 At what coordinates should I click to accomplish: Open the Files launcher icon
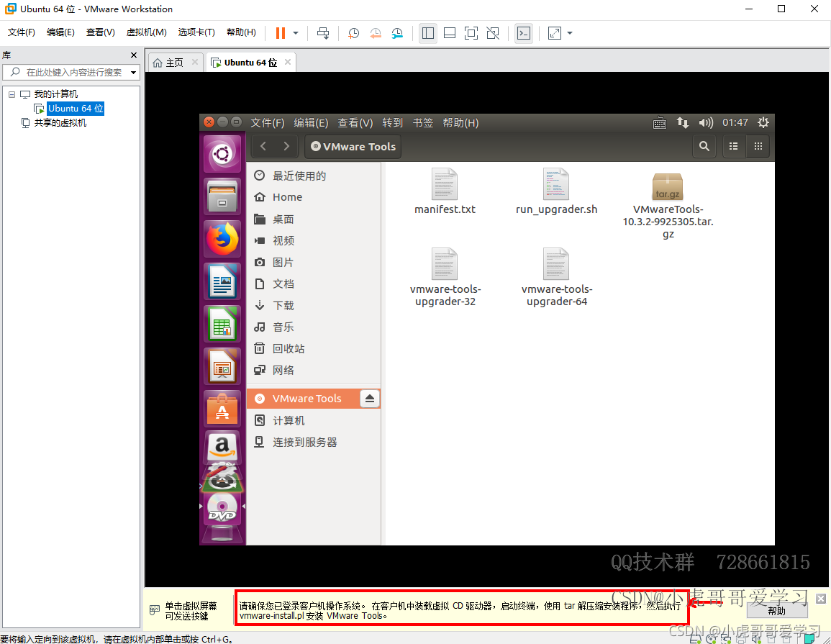222,196
